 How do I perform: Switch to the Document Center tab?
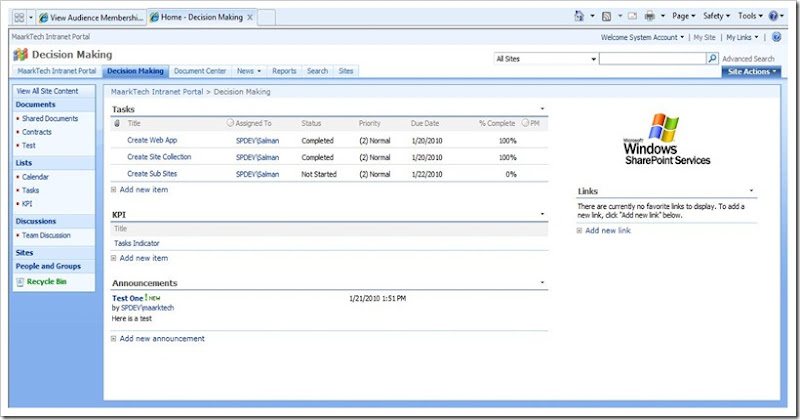[x=200, y=71]
